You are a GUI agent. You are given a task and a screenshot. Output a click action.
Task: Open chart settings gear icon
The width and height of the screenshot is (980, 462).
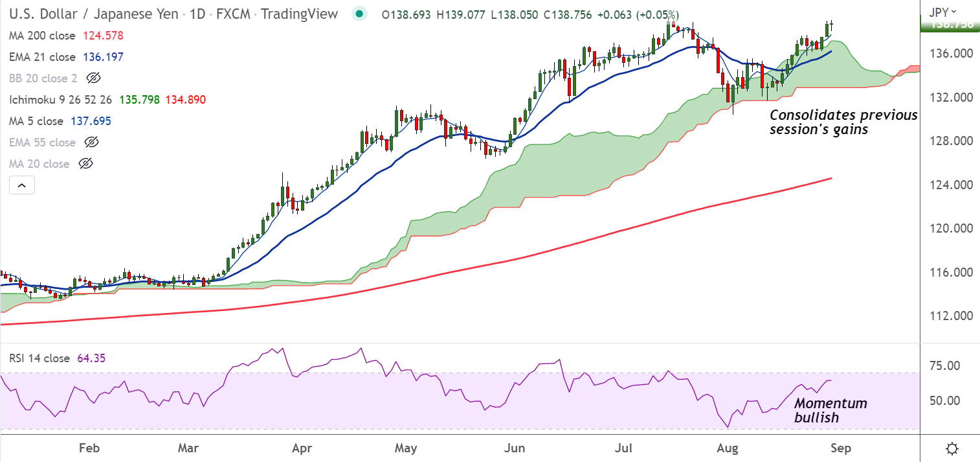point(953,448)
